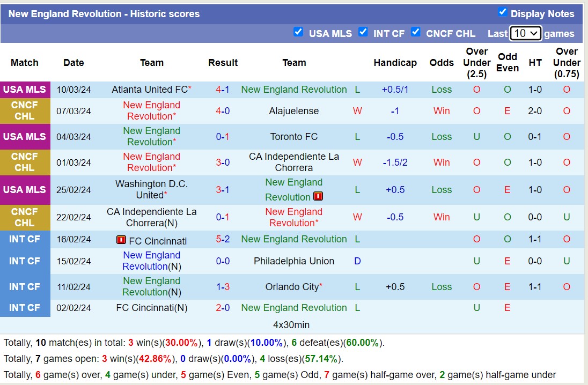Click the red card icon beside New England Revolution
Screen dimensions: 588x385
[318, 196]
